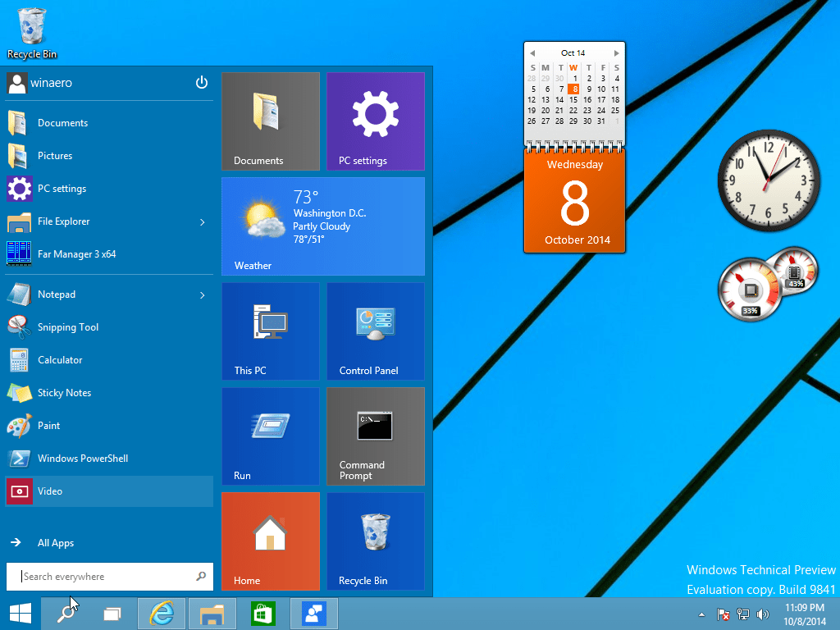Show hidden system tray icons
The image size is (840, 630).
(701, 614)
